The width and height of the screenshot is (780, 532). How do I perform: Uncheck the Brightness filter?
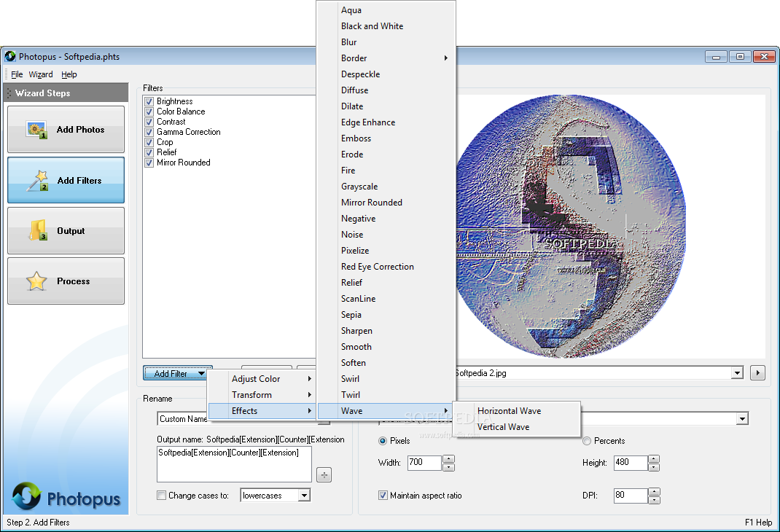click(x=149, y=101)
